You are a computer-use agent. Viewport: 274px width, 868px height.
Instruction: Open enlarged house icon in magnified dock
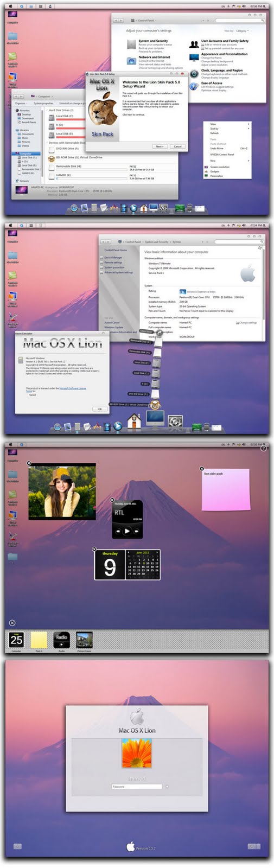(135, 421)
